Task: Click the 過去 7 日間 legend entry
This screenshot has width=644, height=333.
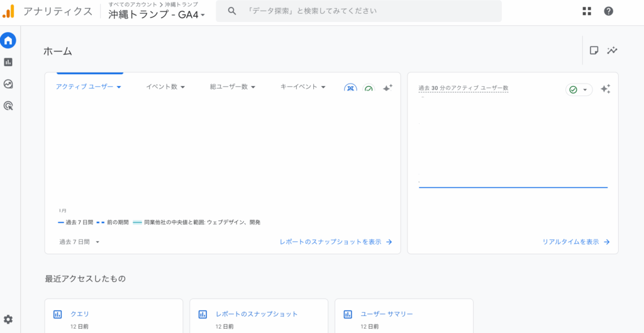Action: 75,222
